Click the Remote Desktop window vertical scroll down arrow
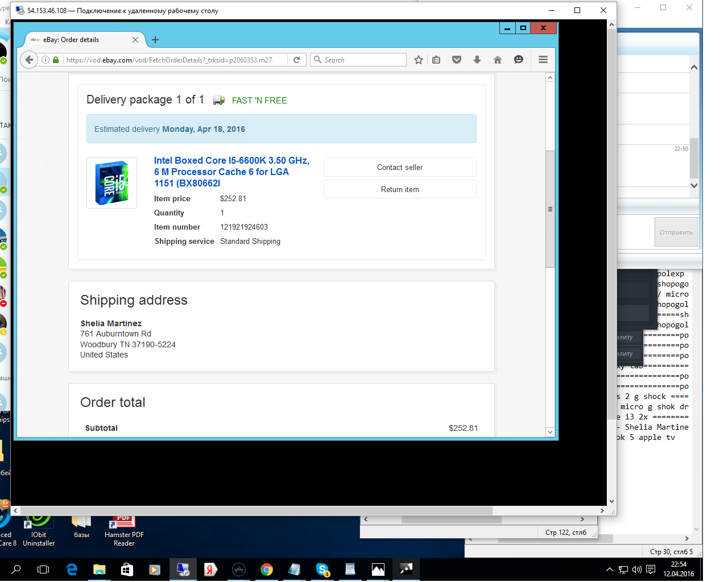The width and height of the screenshot is (728, 582). point(611,501)
